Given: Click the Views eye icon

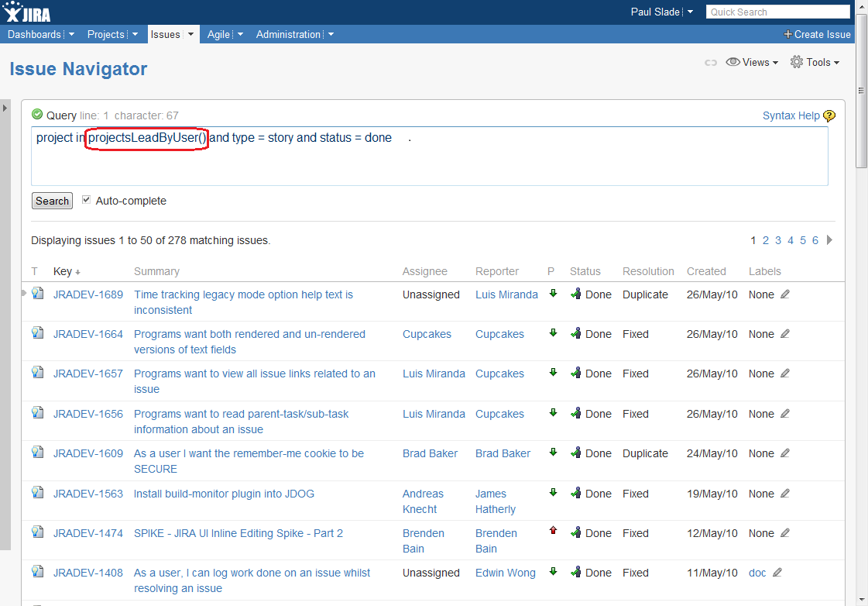Looking at the screenshot, I should coord(733,62).
